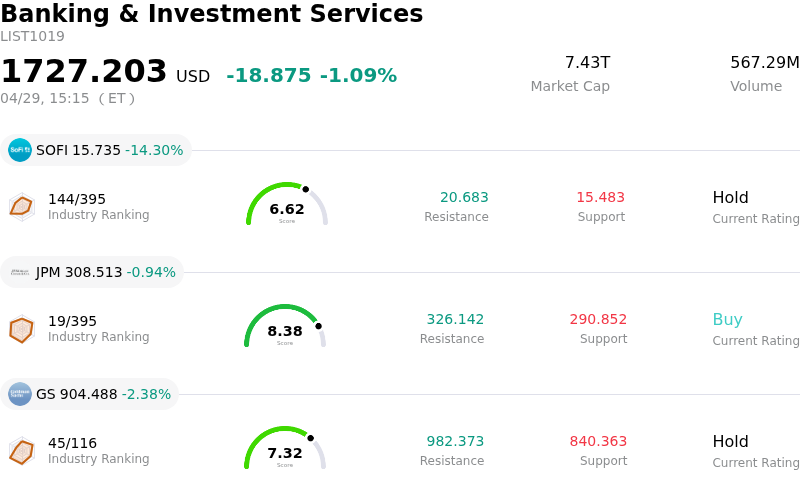Open the SOFI 15.735 ticker pill

pos(96,150)
